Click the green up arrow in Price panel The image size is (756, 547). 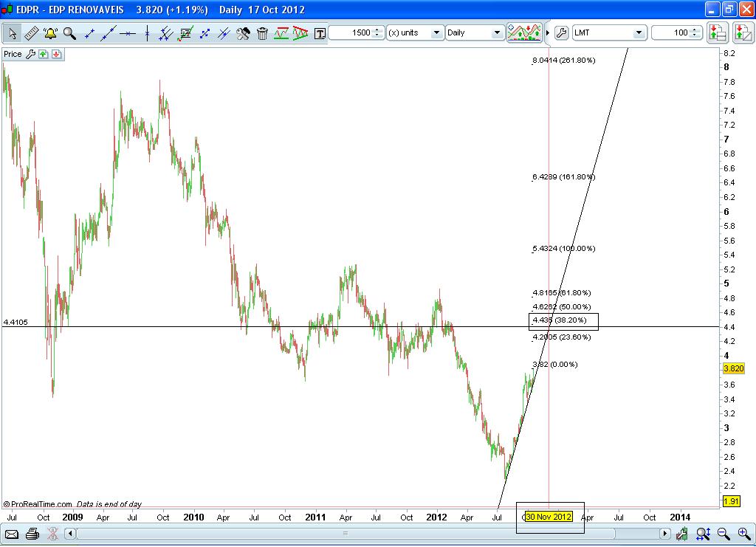[44, 54]
